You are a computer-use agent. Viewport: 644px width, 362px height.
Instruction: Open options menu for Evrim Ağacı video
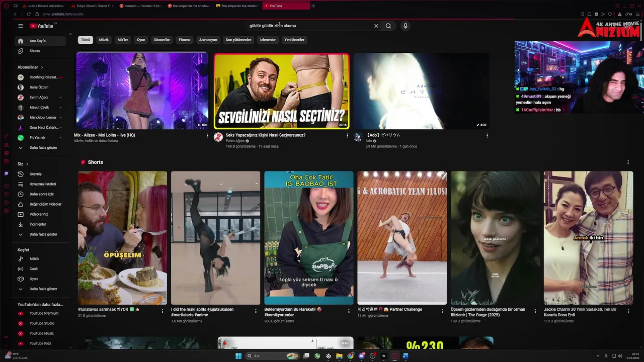pos(347,135)
